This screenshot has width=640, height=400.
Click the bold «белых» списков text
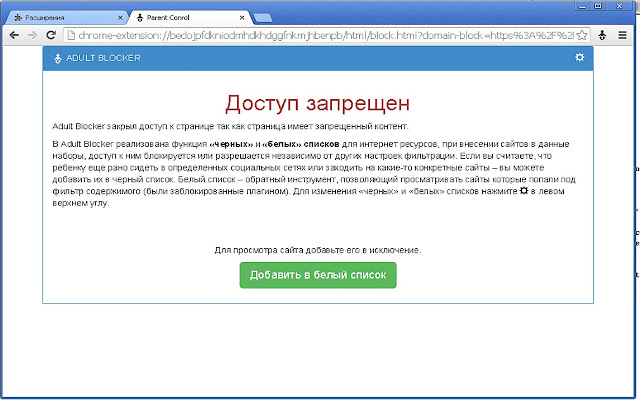[301, 144]
